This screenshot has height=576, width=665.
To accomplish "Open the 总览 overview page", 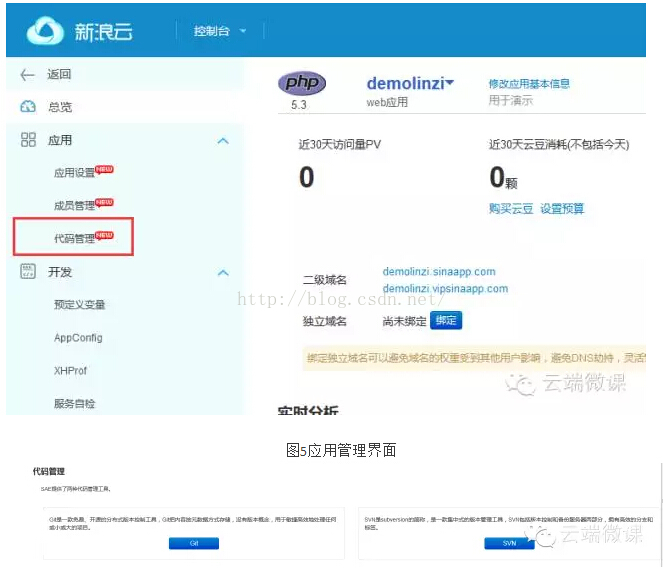I will (60, 107).
